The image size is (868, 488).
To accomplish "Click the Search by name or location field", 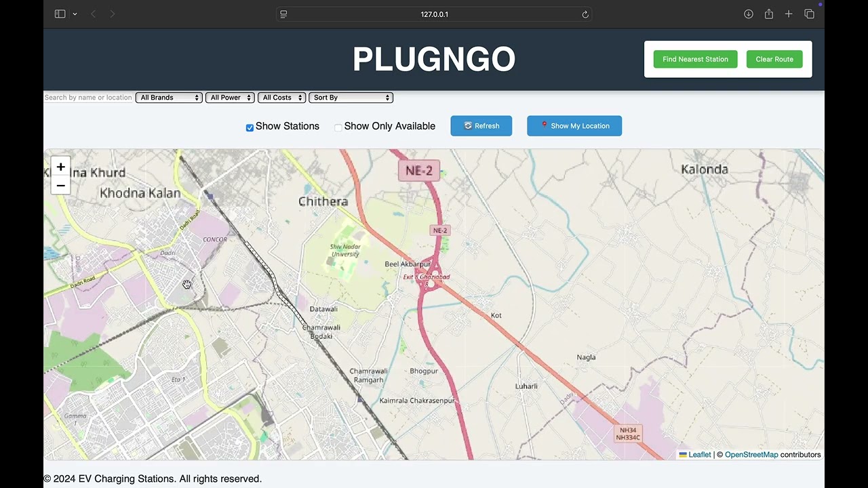I will click(x=88, y=98).
